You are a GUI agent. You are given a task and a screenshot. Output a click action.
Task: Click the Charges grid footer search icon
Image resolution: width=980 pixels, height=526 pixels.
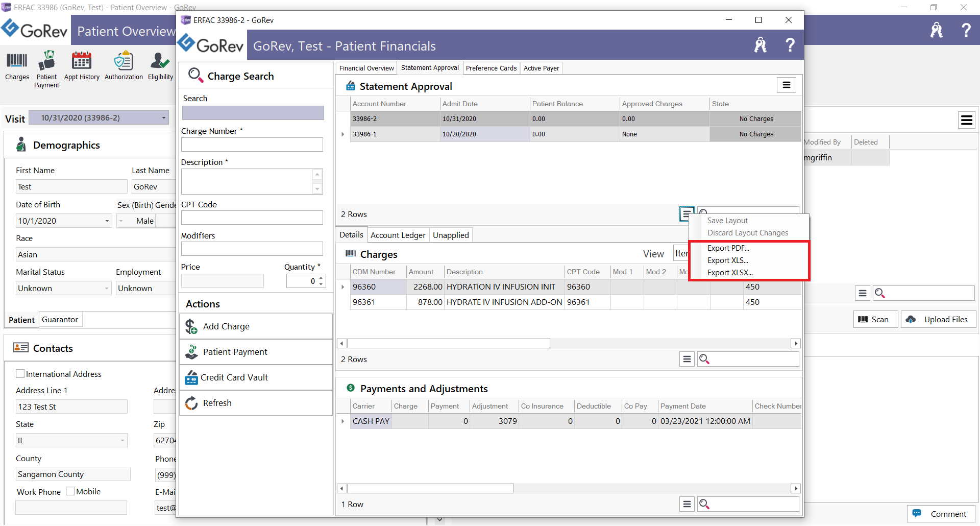click(704, 359)
